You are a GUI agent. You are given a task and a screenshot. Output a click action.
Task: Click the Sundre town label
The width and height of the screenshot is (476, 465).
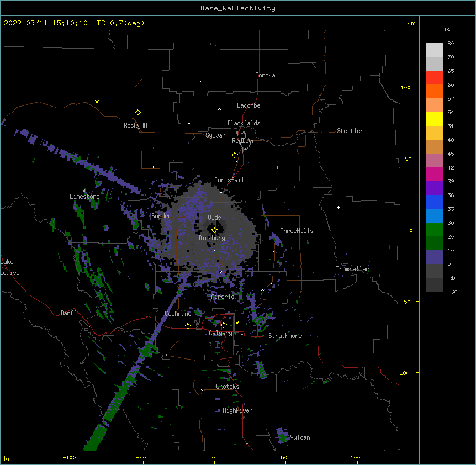161,216
